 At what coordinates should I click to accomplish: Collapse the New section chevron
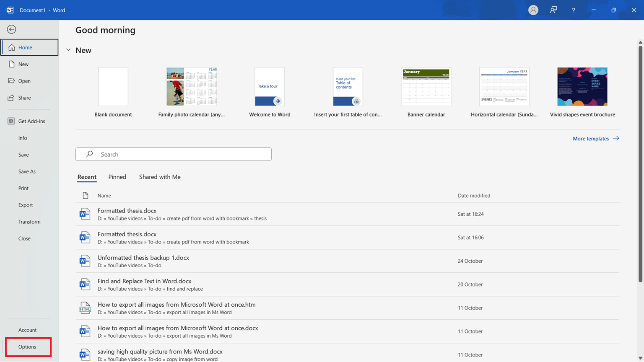[68, 50]
